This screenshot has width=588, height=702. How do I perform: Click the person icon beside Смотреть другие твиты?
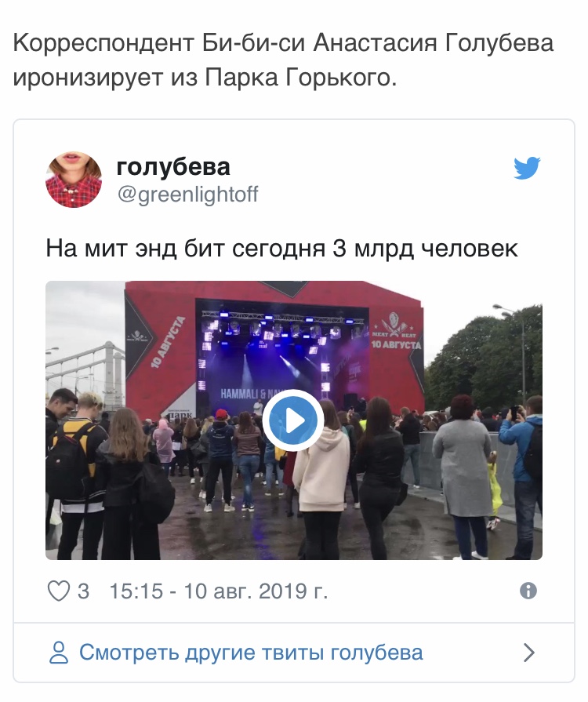point(58,653)
